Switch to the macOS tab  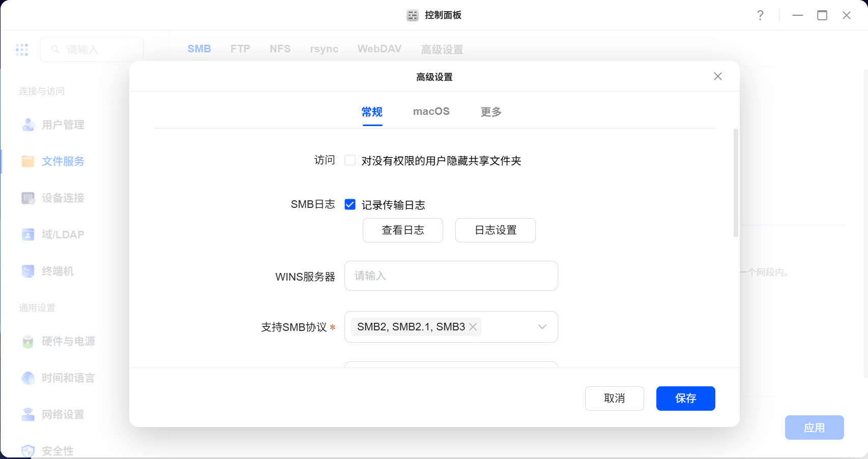coord(431,111)
